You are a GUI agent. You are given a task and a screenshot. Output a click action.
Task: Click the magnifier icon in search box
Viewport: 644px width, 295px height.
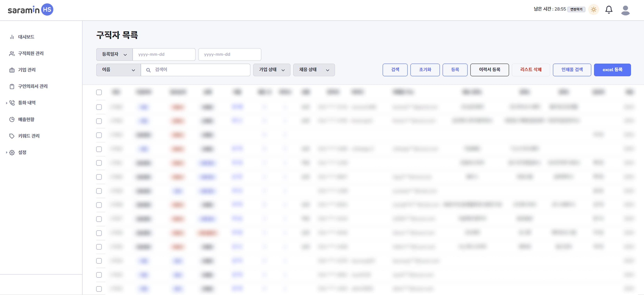[x=148, y=70]
